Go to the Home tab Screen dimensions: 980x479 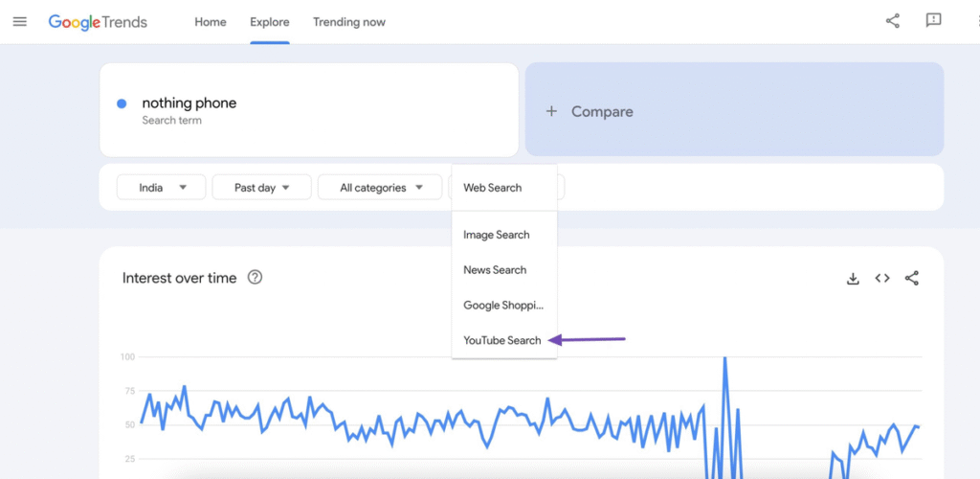click(211, 22)
